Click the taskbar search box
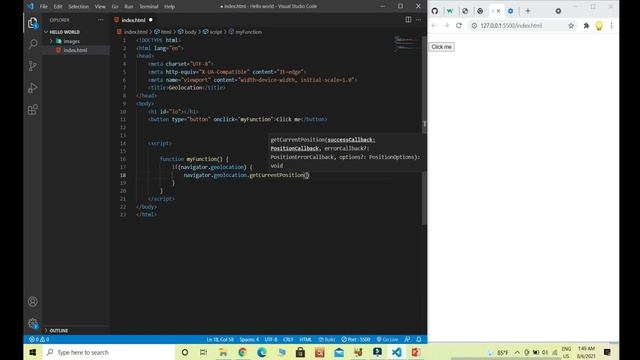 (109, 352)
